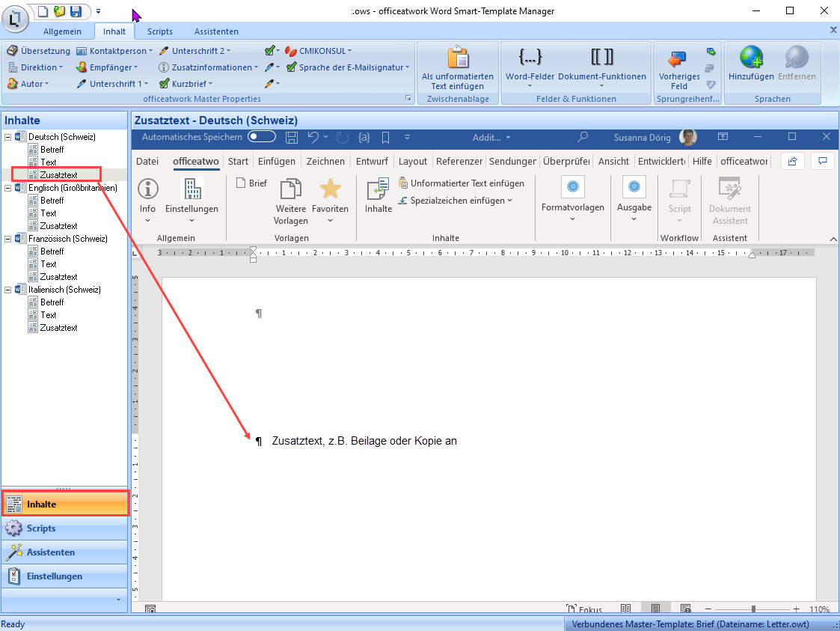Toggle the Automatisches Speichern switch

[x=262, y=137]
